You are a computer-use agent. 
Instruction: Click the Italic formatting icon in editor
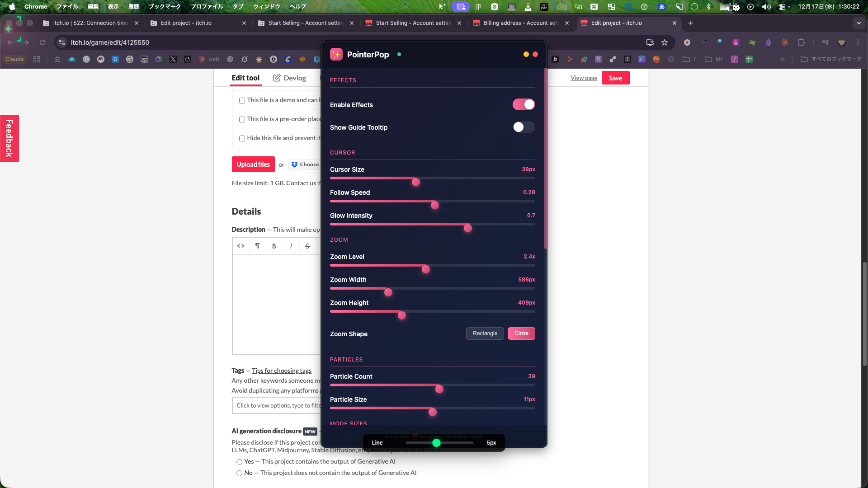[291, 246]
